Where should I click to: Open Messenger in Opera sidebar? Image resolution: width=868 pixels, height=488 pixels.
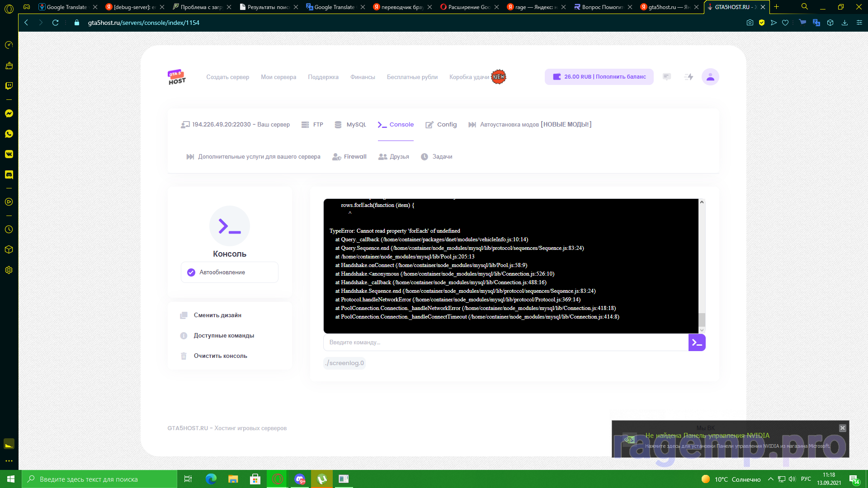point(9,113)
